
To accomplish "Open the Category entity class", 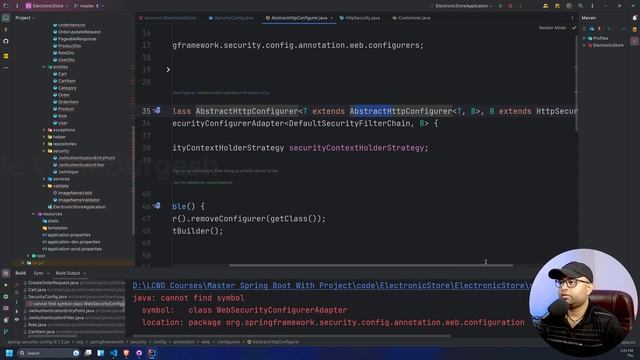I will [x=67, y=88].
